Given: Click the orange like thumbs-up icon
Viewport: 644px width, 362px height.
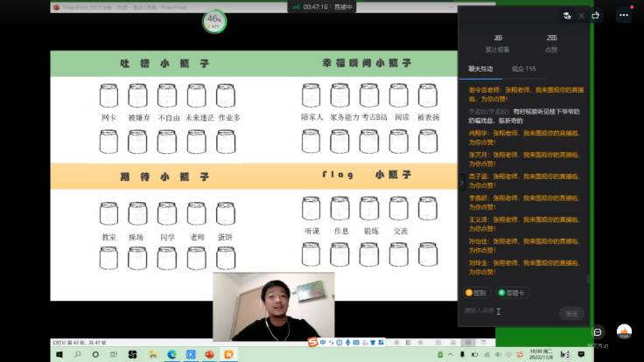Looking at the screenshot, I should 624,332.
